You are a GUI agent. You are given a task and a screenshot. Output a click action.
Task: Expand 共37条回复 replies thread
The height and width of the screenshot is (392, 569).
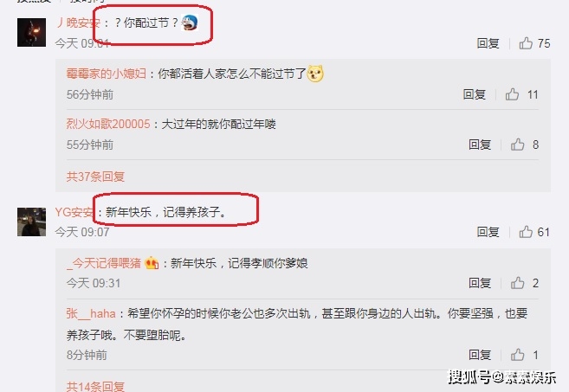(x=95, y=177)
